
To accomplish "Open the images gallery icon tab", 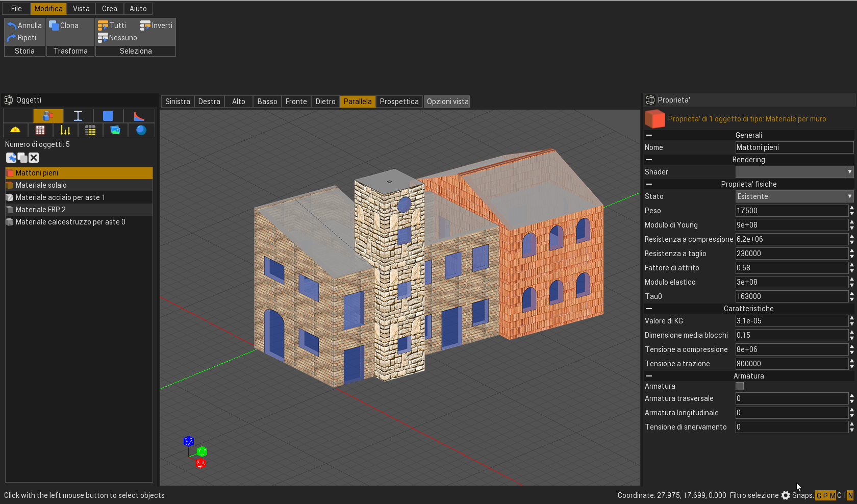I will 115,130.
